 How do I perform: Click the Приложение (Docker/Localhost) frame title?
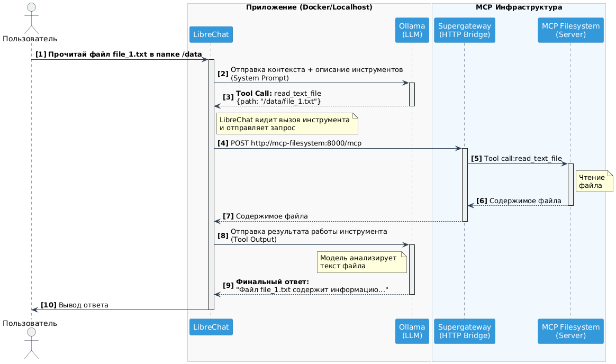pyautogui.click(x=310, y=7)
